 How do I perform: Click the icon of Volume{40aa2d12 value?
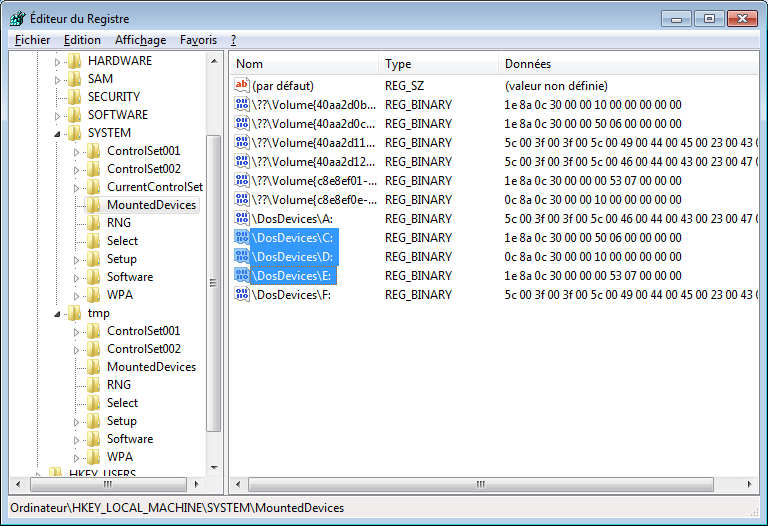pos(242,162)
